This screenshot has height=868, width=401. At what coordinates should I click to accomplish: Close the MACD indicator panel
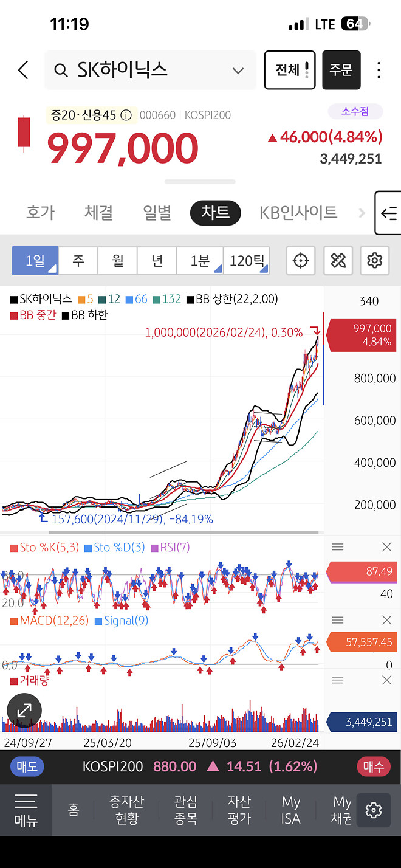[x=386, y=620]
